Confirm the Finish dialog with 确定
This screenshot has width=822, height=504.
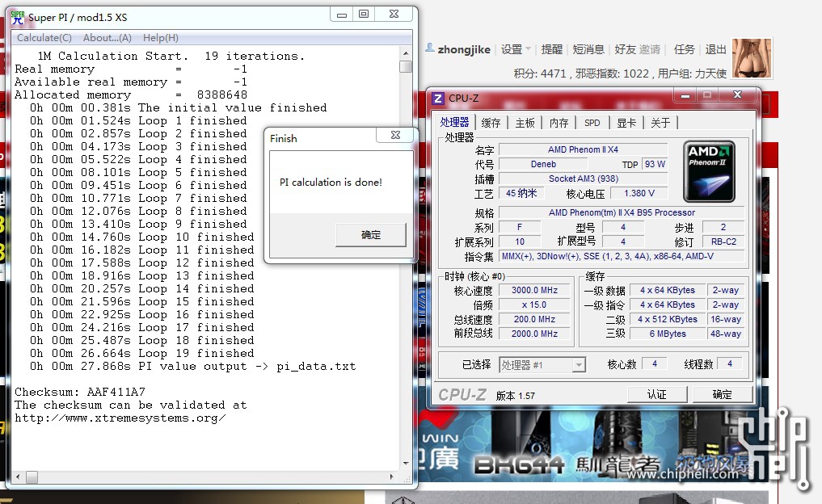tap(371, 235)
